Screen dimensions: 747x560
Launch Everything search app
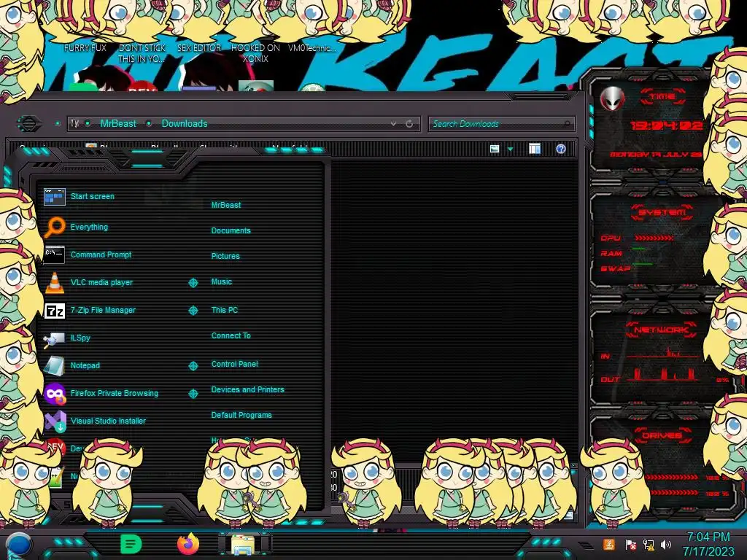tap(76, 227)
